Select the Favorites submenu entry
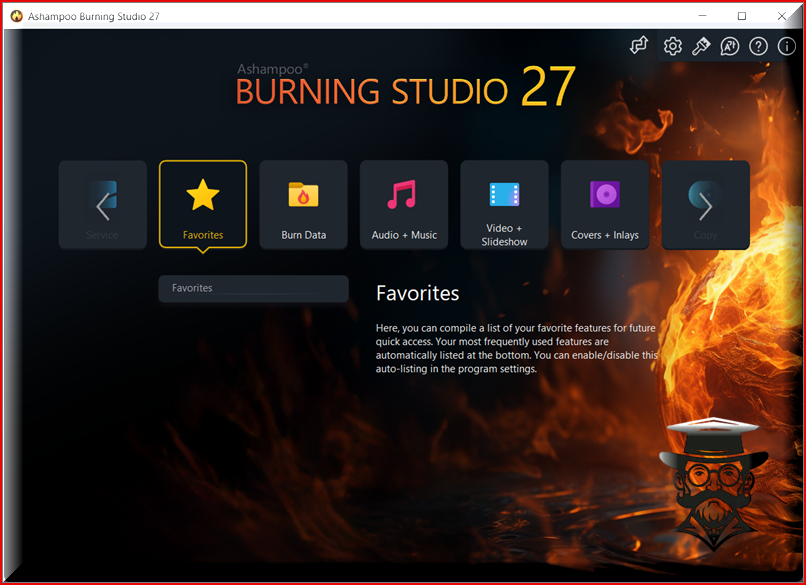Viewport: 806px width, 585px height. coord(253,288)
